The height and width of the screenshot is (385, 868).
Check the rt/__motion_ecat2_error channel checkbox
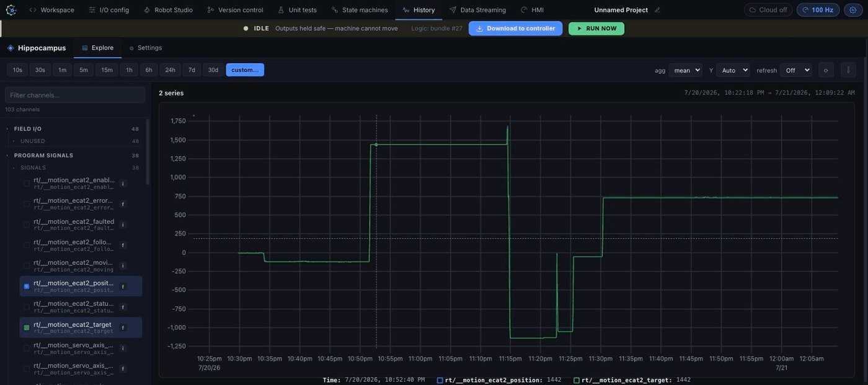(x=26, y=204)
